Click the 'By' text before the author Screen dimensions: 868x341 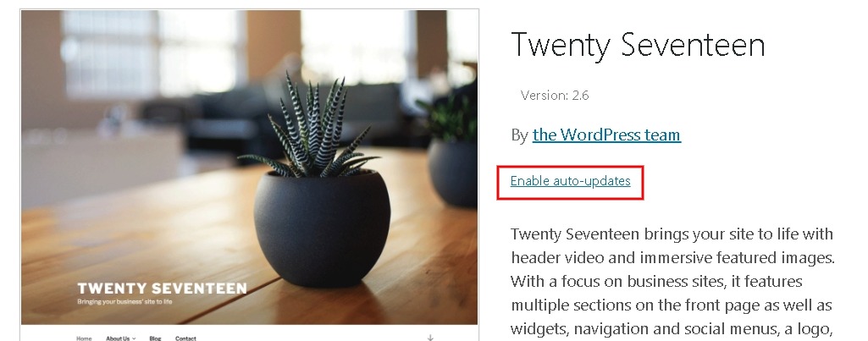click(519, 135)
